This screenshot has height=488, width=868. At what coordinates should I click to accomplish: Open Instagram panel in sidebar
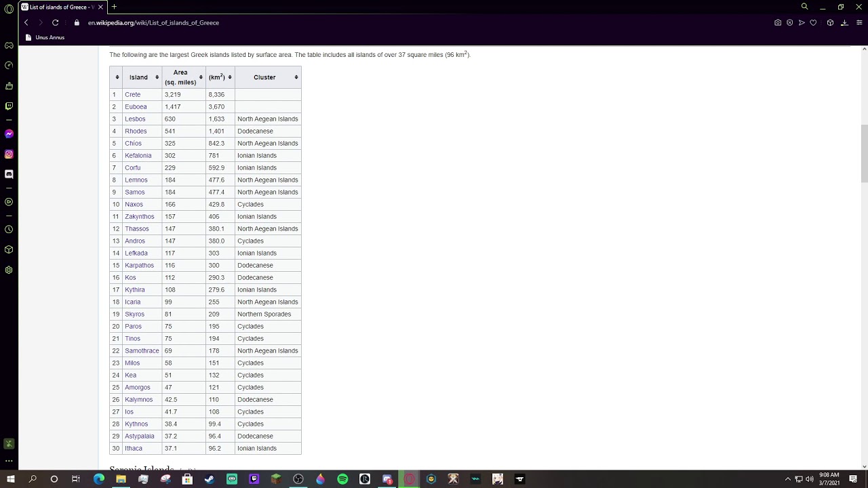9,154
